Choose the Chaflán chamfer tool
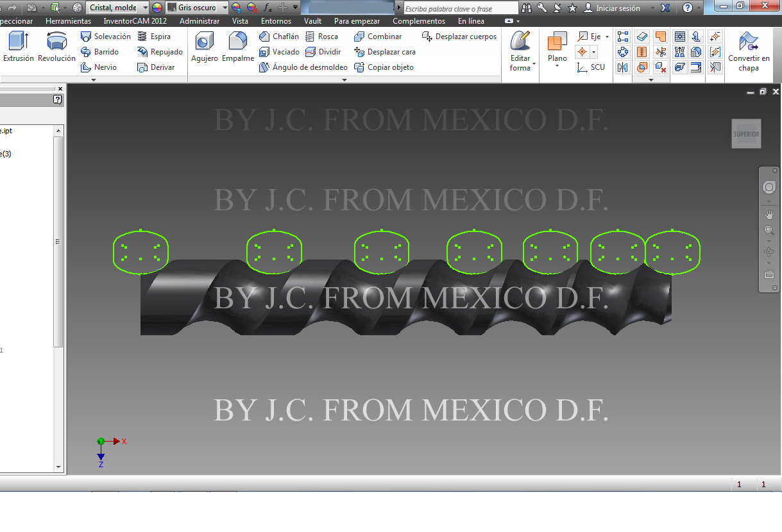 coord(279,37)
